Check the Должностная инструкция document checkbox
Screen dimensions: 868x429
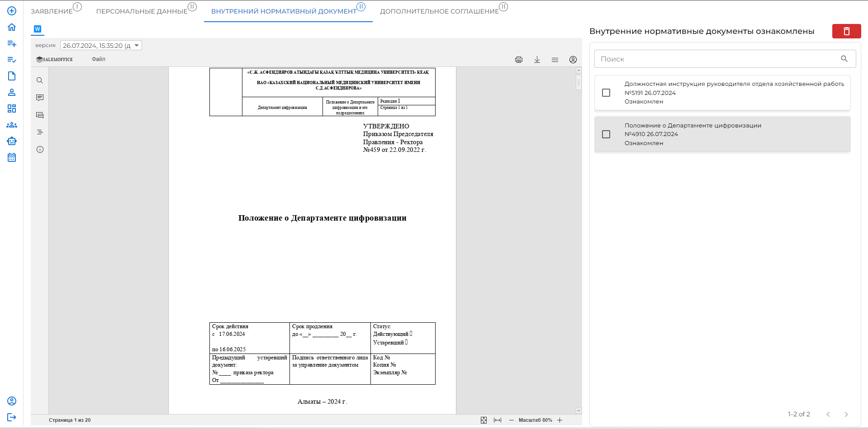(x=606, y=93)
